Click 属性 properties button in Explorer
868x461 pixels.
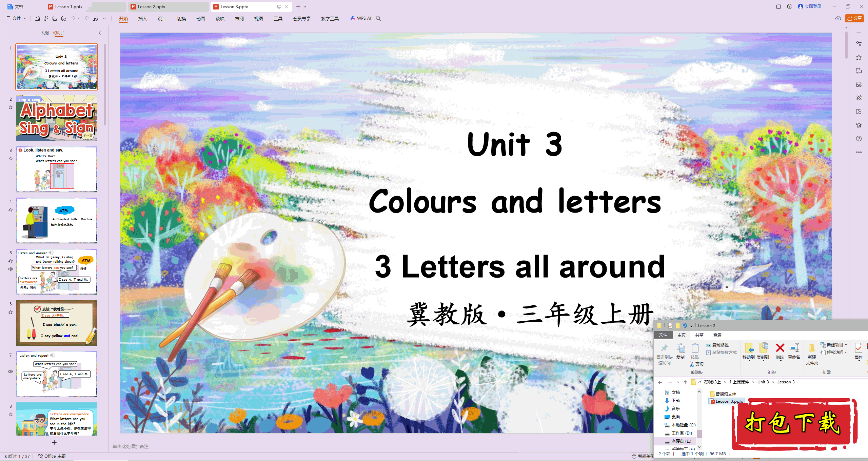tap(858, 351)
